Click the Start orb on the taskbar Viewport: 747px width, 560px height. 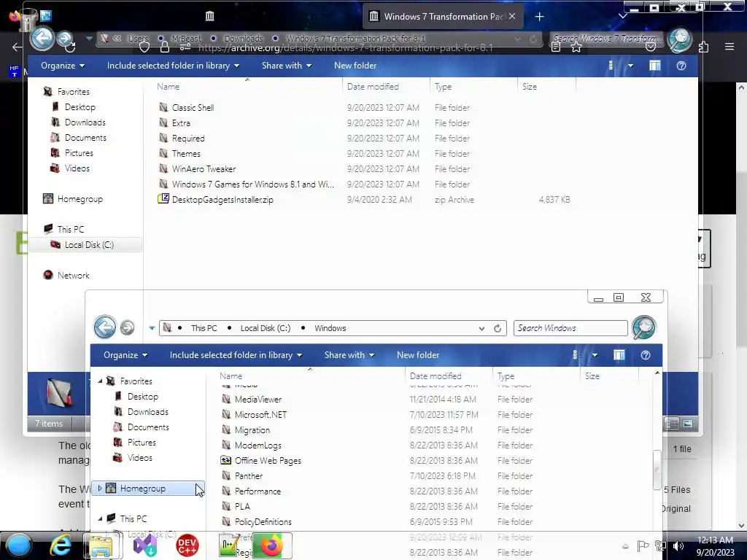coord(18,545)
